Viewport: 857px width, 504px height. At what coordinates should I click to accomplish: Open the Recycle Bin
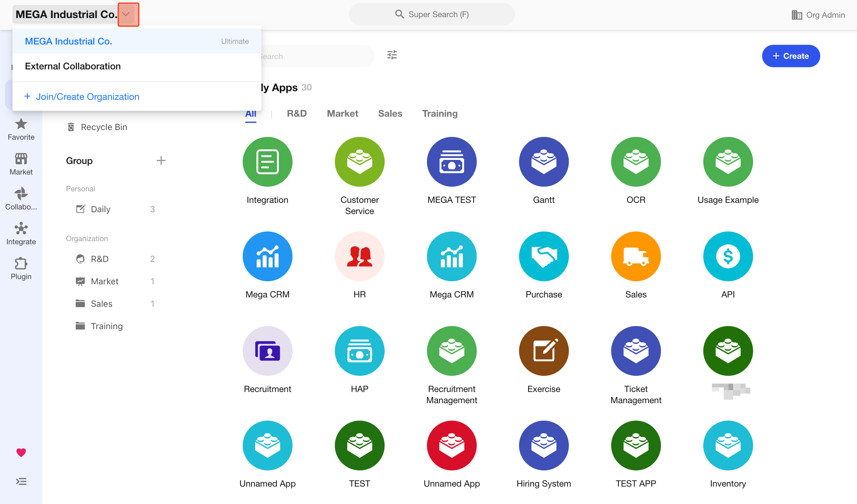104,127
